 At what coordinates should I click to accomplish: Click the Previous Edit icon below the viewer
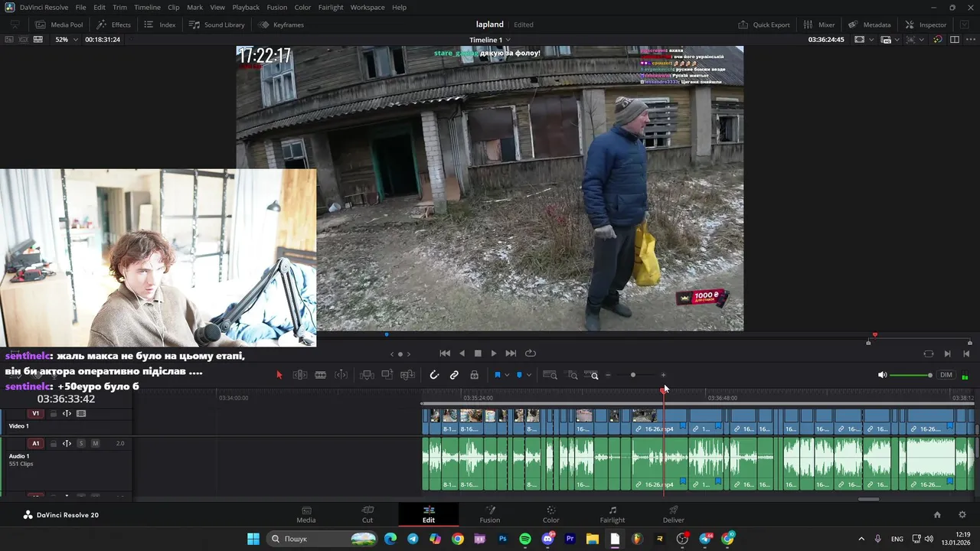click(x=966, y=354)
